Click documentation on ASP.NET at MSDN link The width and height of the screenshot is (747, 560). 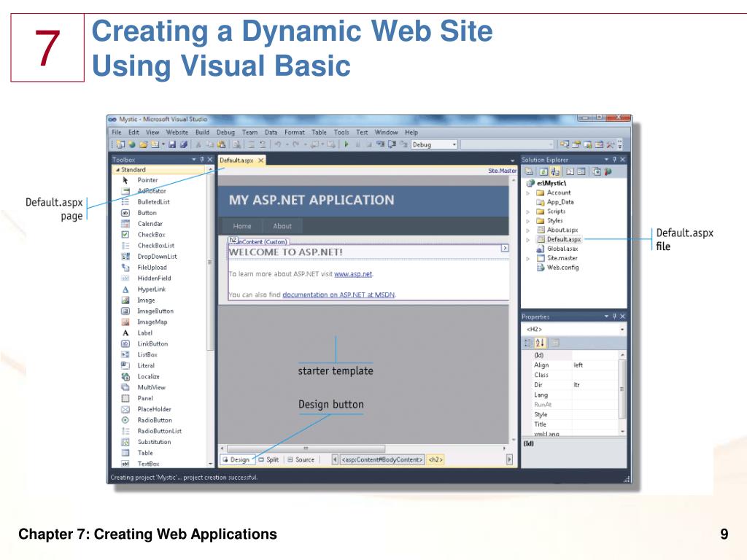tap(338, 295)
